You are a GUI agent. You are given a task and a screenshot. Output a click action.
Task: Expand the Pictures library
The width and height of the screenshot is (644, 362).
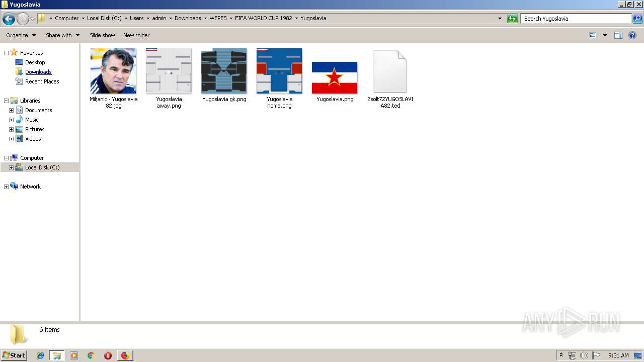pyautogui.click(x=11, y=129)
